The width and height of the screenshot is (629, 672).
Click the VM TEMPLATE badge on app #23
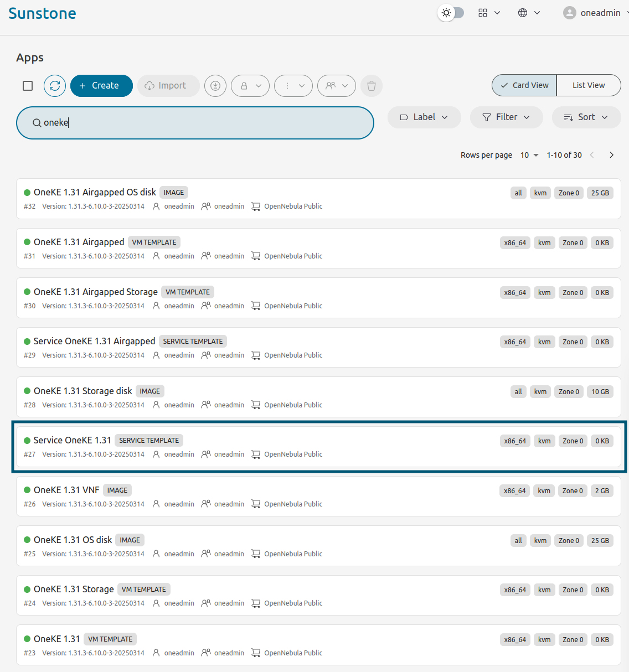coord(110,639)
